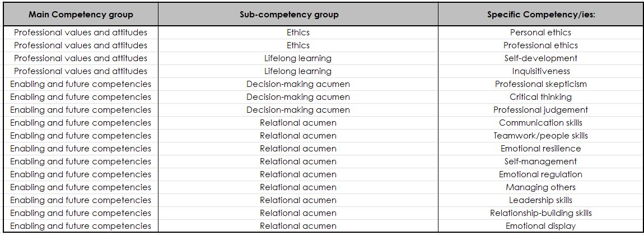Select the Self-management cell

(x=540, y=162)
